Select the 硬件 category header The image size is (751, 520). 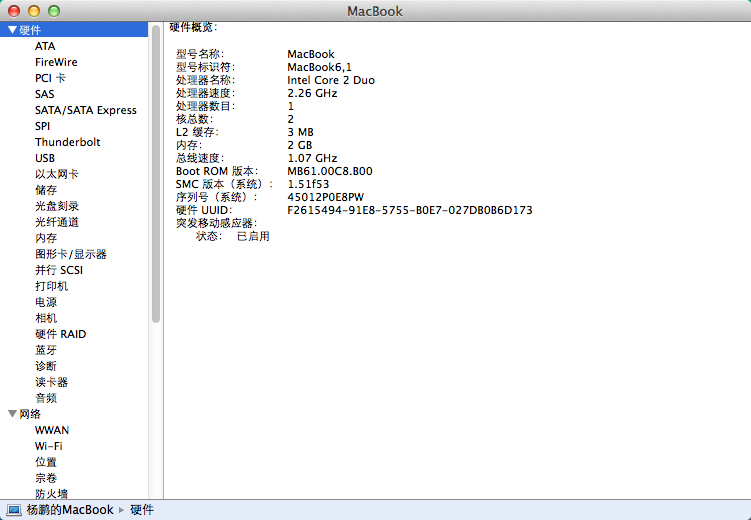pos(30,30)
